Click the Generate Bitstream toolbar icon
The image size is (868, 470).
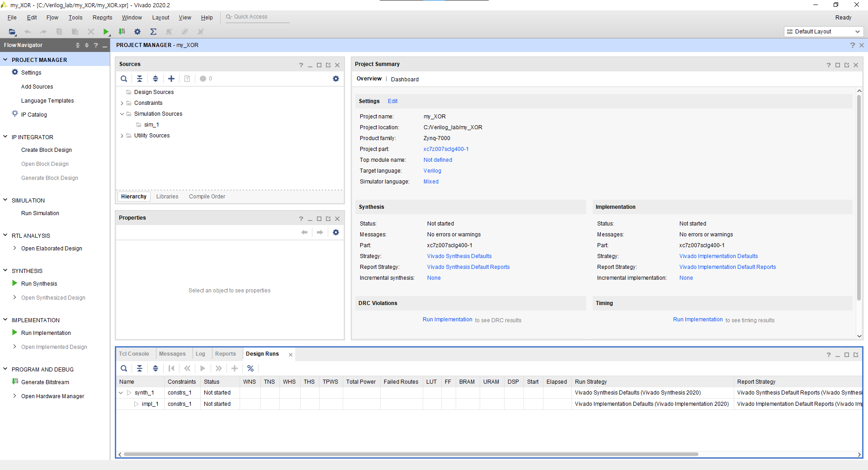click(x=122, y=32)
